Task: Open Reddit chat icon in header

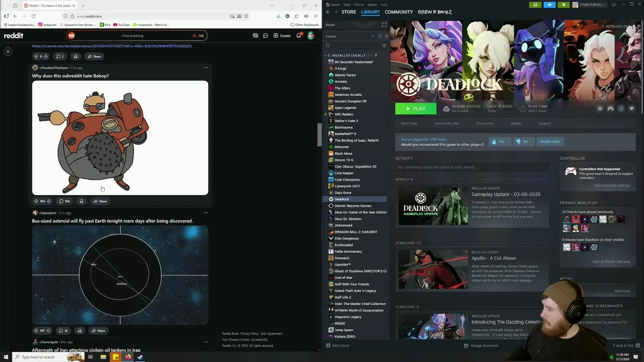Action: (x=265, y=36)
